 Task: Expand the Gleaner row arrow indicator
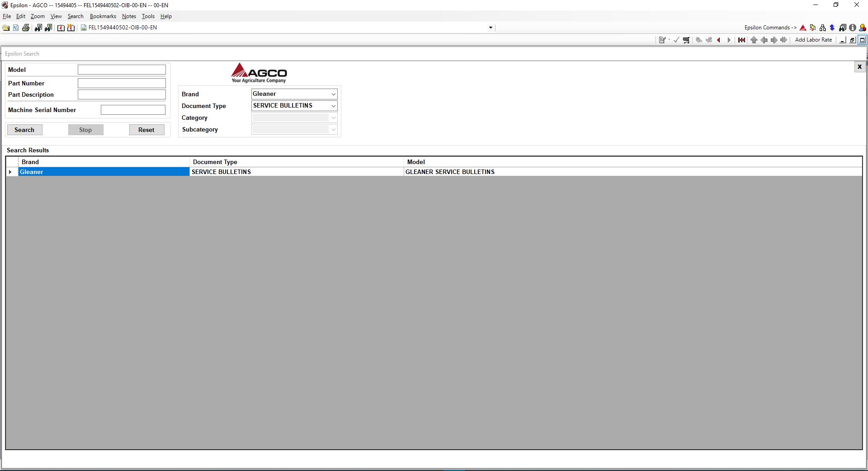10,172
